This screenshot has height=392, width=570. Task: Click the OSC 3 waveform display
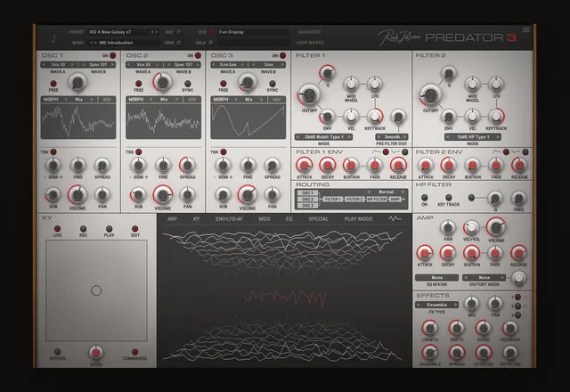(248, 121)
